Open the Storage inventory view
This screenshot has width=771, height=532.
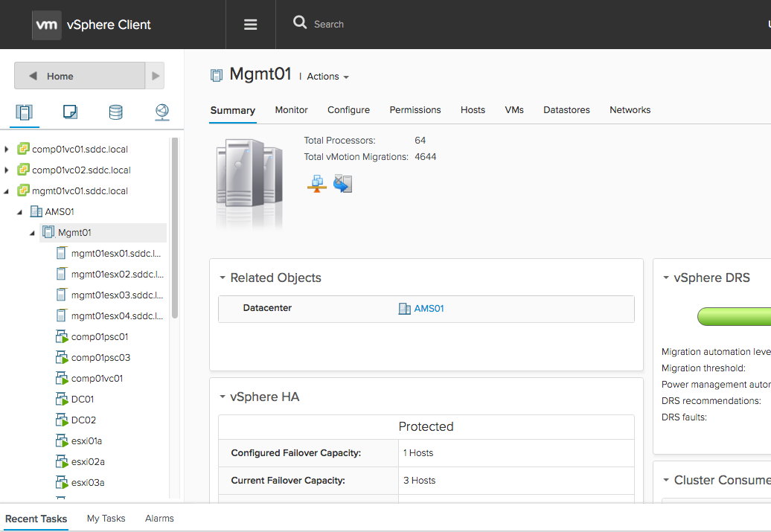coord(116,112)
